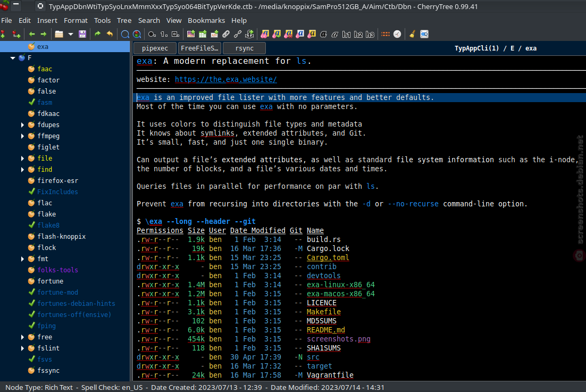Apply h2 heading style
Screen dimensions: 586x392
(358, 35)
